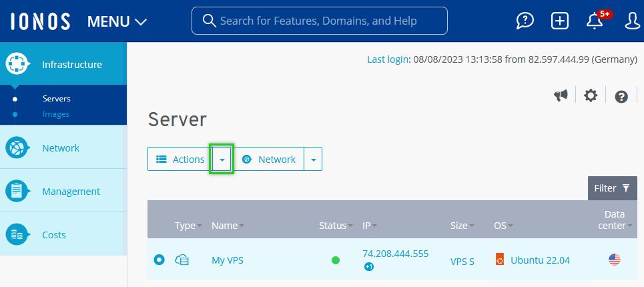The image size is (644, 287).
Task: Select the My VPS radio button
Action: click(x=159, y=260)
